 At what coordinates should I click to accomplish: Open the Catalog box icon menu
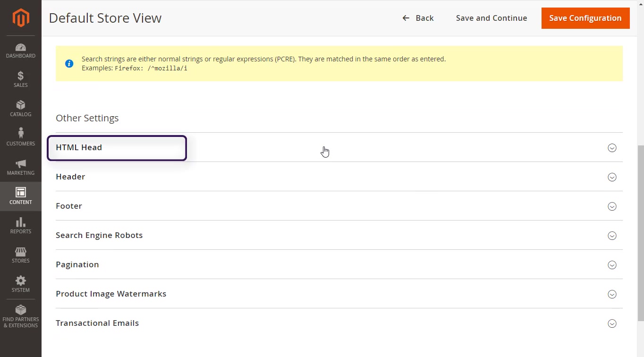click(x=21, y=109)
